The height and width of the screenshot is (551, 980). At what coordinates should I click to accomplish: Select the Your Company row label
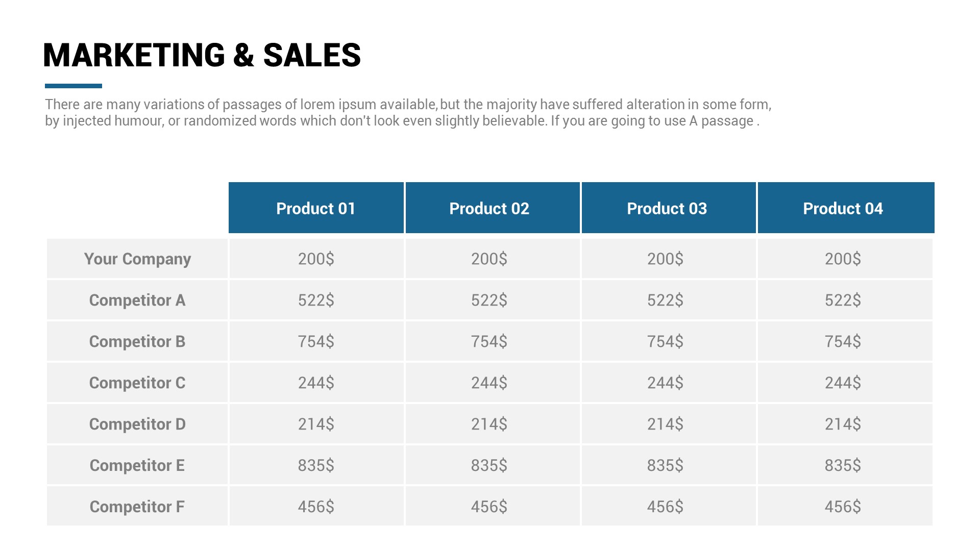coord(137,259)
